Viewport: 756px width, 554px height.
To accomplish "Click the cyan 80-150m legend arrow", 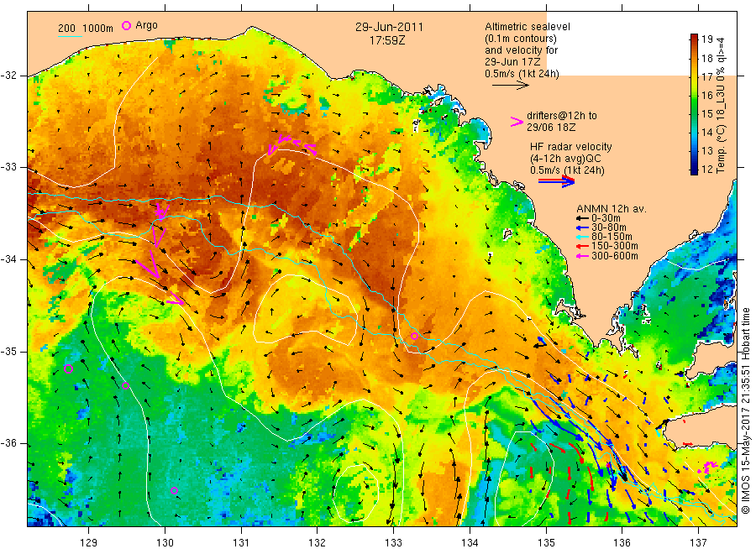I will [x=583, y=237].
